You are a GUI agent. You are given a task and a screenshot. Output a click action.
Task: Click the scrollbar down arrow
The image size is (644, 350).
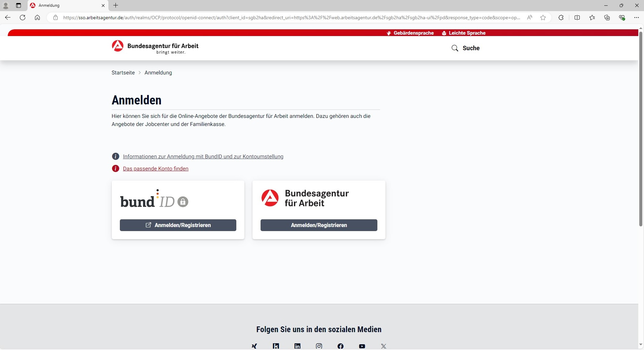(641, 345)
